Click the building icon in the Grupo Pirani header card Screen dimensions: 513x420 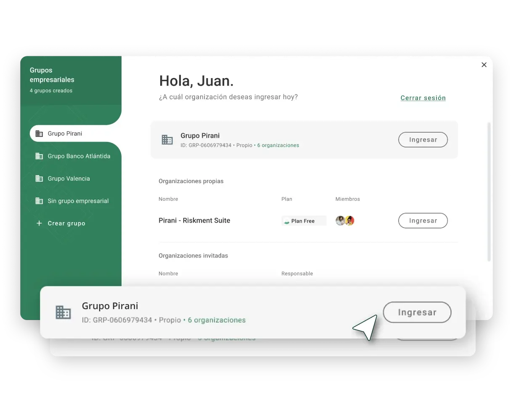pos(167,140)
